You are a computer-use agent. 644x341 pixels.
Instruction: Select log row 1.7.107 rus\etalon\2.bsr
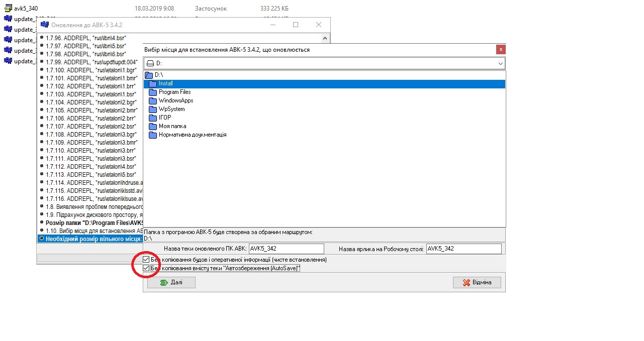pyautogui.click(x=90, y=126)
